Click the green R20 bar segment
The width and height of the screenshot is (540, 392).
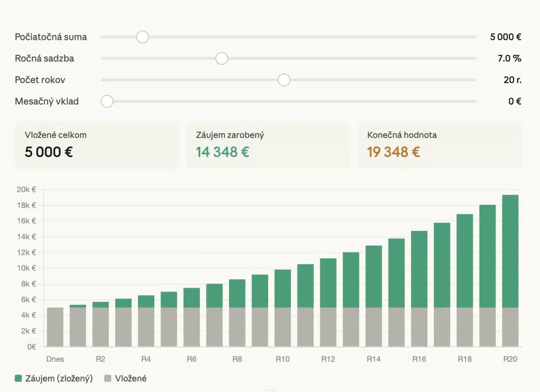coord(510,251)
